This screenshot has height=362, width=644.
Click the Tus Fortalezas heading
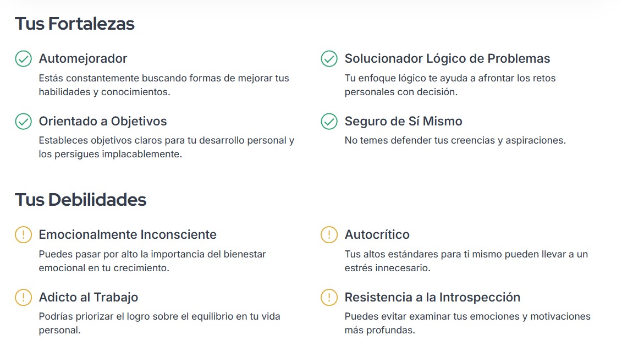click(75, 24)
